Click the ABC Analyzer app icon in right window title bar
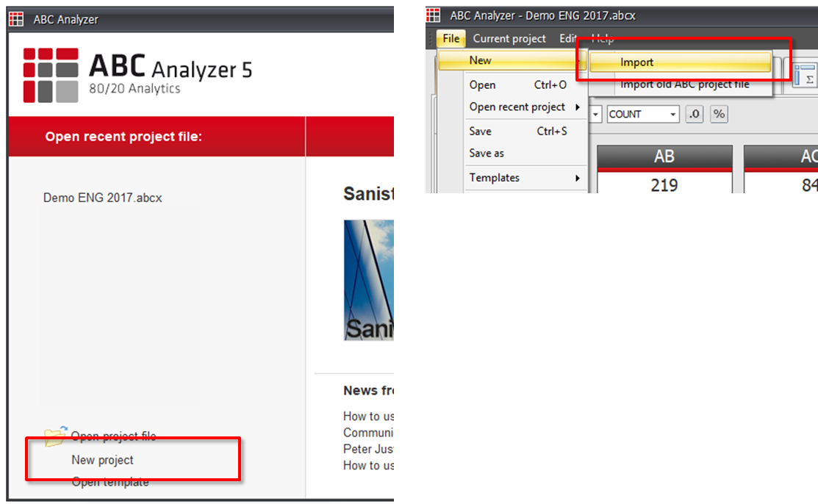 [434, 15]
